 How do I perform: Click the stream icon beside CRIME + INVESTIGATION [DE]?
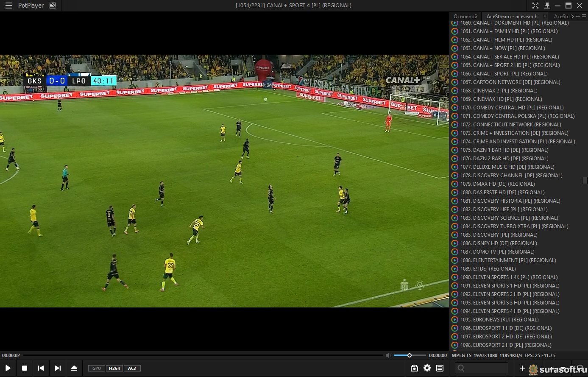coord(455,133)
